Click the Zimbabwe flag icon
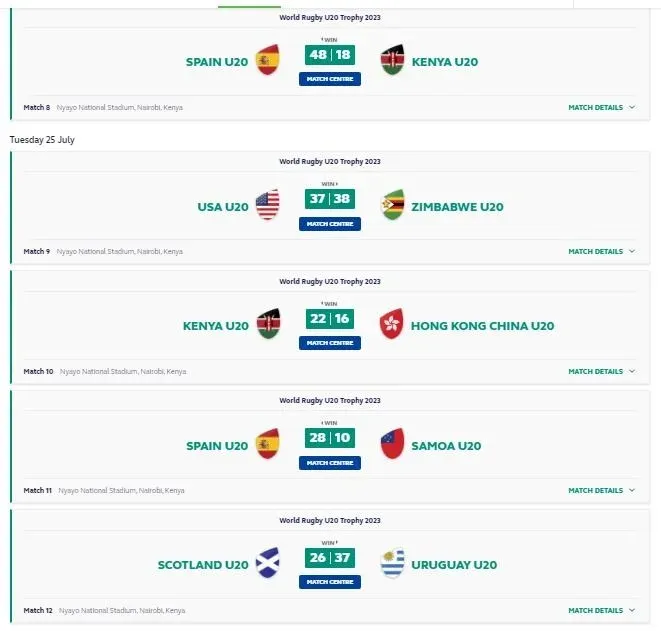This screenshot has height=631, width=661. 392,206
